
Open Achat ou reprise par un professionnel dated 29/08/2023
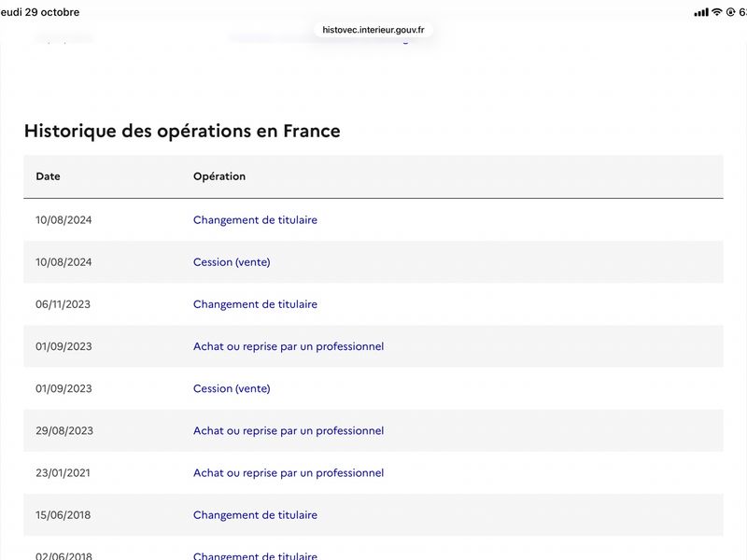[289, 430]
